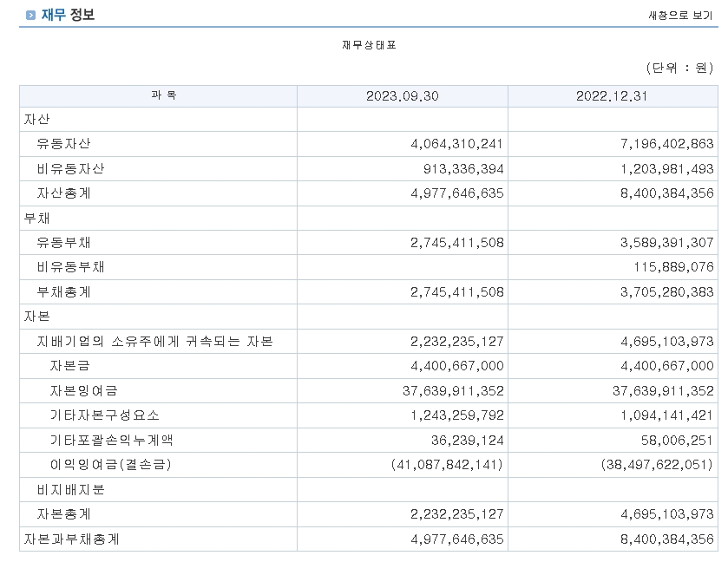Select the 비유동부채 row label
This screenshot has width=728, height=562.
(x=70, y=267)
